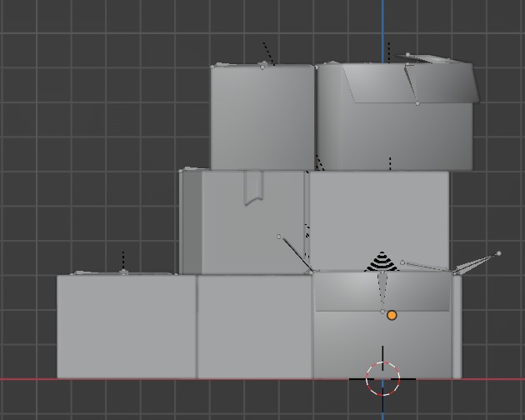Click the black striped cone object
Image resolution: width=525 pixels, height=420 pixels.
(382, 261)
